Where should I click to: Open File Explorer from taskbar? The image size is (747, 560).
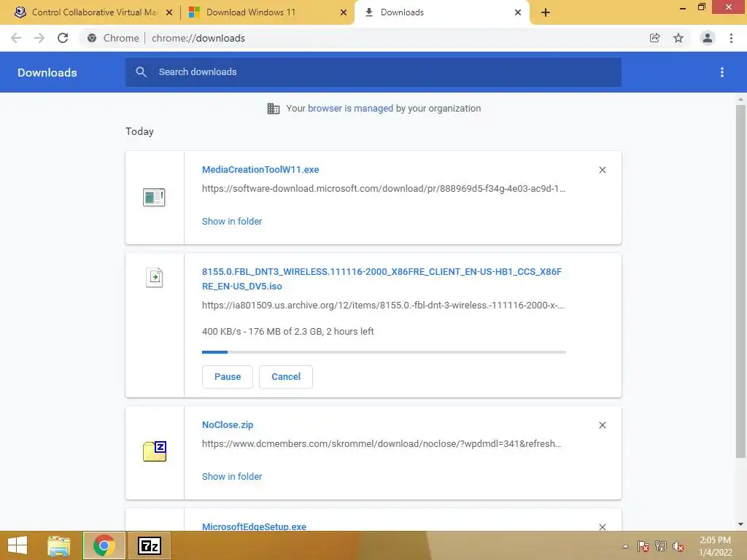(x=59, y=545)
